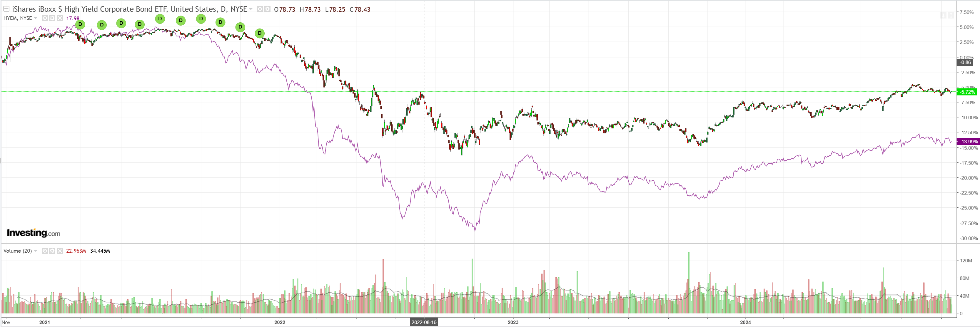The image size is (980, 327).
Task: Click the Investing.com logo link
Action: coord(34,233)
